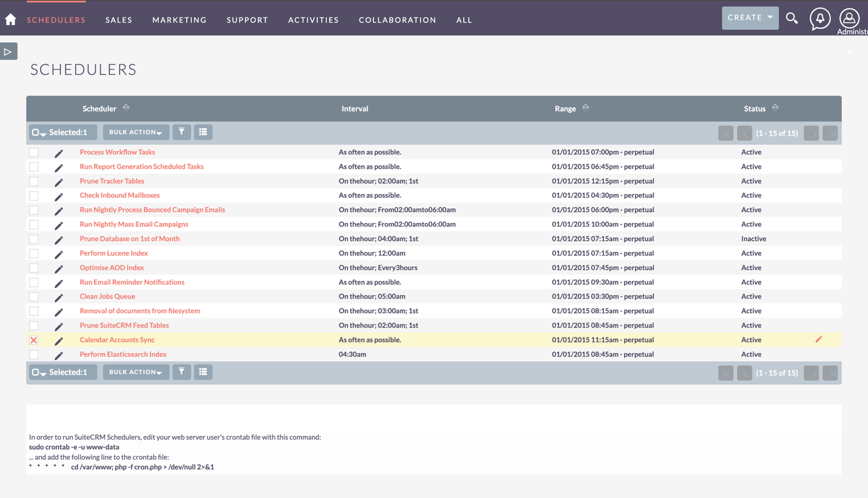Viewport: 868px width, 498px height.
Task: Edit Prune Tracker Tables via its pencil icon
Action: pyautogui.click(x=58, y=181)
